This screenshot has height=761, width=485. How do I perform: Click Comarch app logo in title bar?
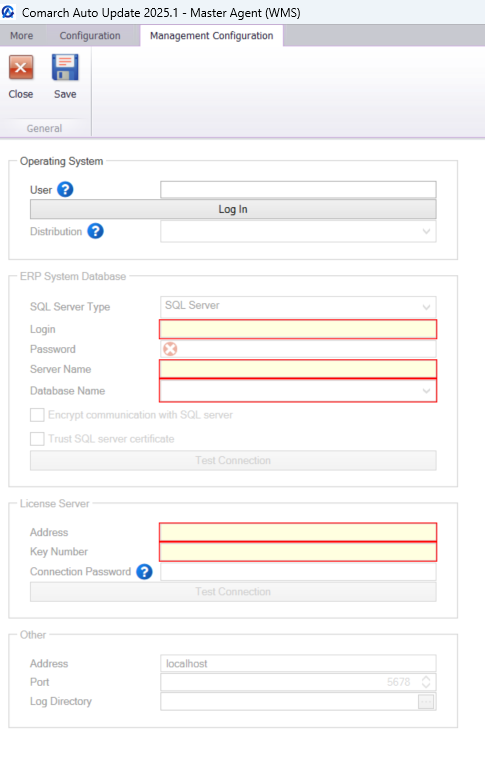click(x=8, y=12)
